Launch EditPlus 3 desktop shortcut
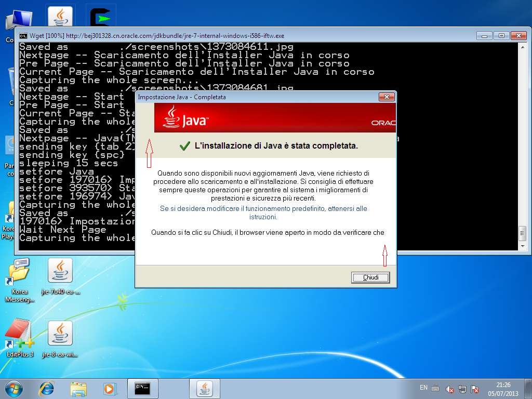This screenshot has width=532, height=399. 19,334
